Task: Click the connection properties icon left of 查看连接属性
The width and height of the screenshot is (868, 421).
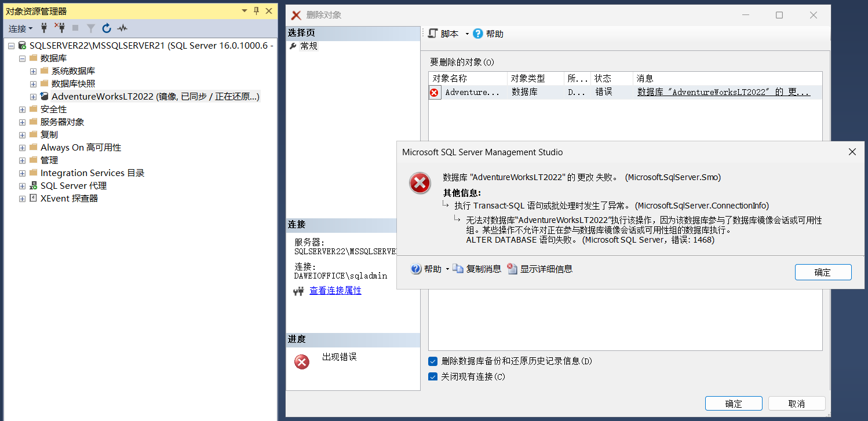Action: pyautogui.click(x=298, y=291)
